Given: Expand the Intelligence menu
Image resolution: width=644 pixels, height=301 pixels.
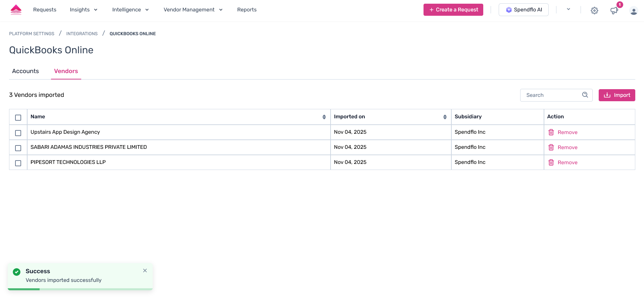Looking at the screenshot, I should coord(131,10).
